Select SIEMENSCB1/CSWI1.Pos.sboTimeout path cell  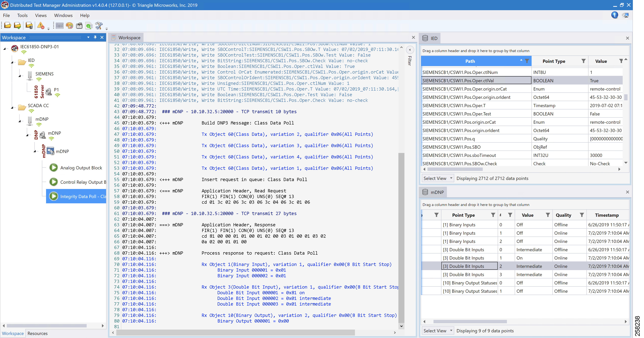(x=476, y=155)
